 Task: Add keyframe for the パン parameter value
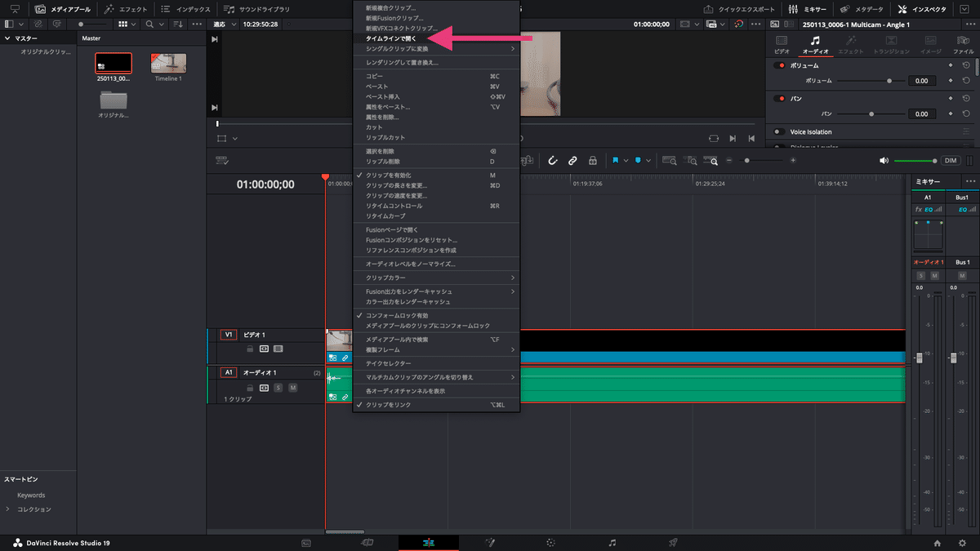[x=950, y=114]
